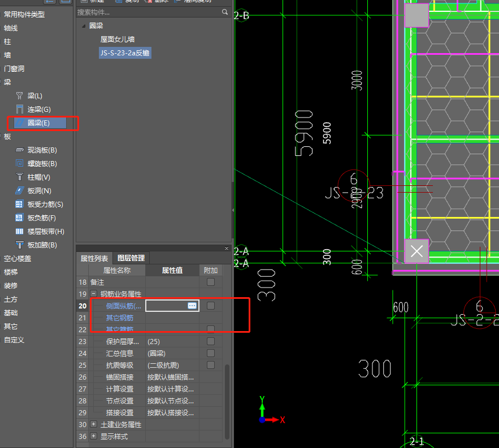Select the 梁(L) beam component icon
The image size is (499, 448).
point(20,96)
